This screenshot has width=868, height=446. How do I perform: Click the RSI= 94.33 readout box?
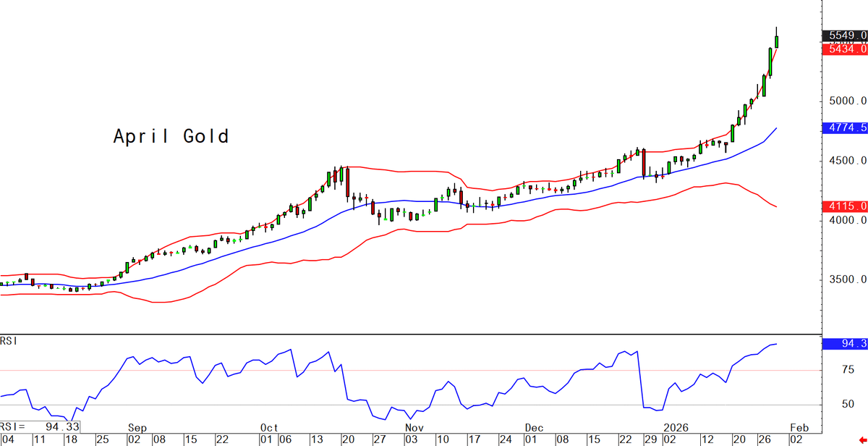[40, 426]
